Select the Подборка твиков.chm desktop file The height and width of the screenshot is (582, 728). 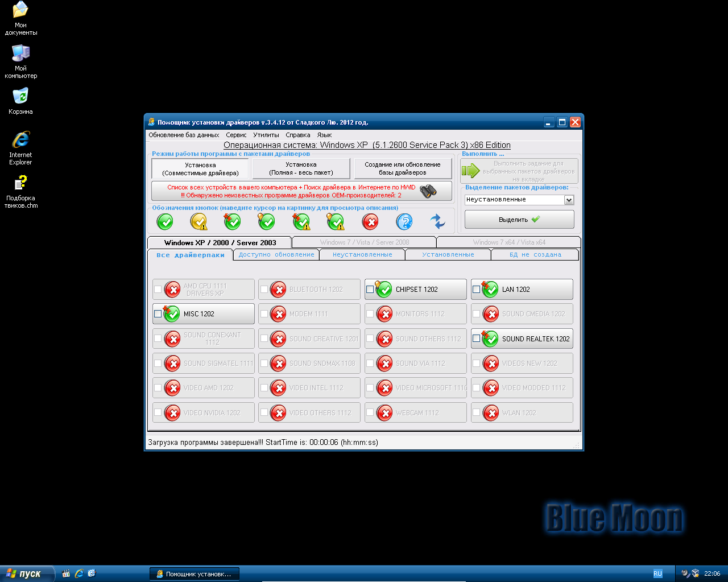pos(21,192)
